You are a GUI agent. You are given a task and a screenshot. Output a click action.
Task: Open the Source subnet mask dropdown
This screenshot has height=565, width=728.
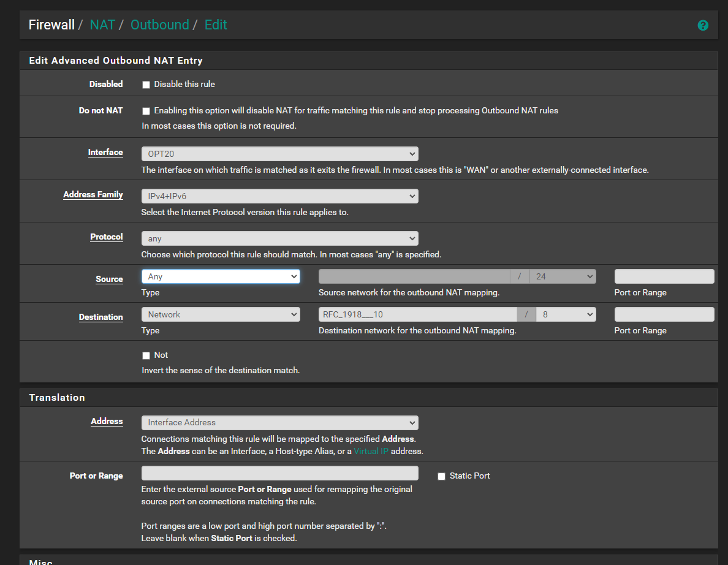[x=563, y=277]
